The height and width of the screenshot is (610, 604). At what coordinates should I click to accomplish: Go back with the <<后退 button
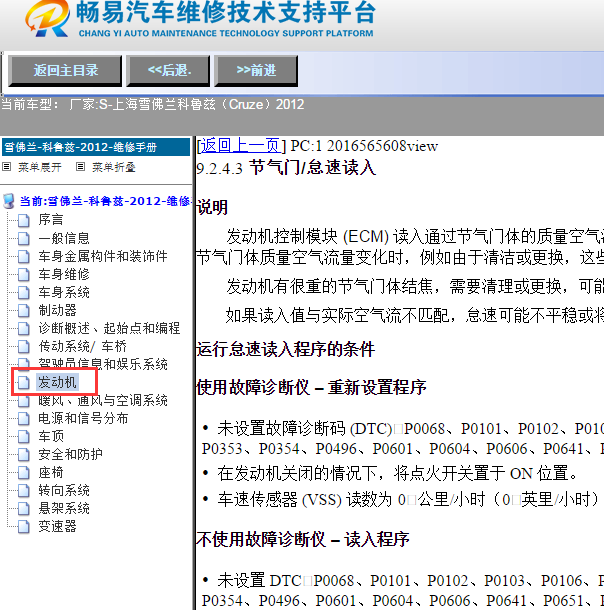[x=168, y=70]
